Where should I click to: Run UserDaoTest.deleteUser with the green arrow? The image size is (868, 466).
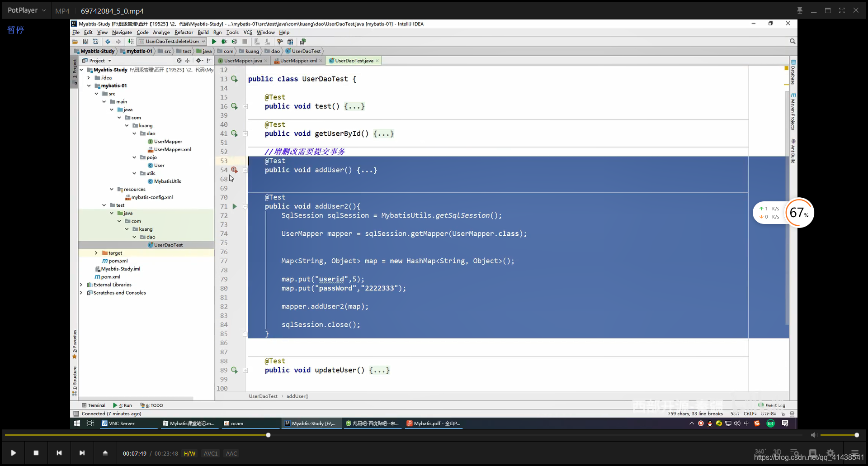click(x=214, y=42)
